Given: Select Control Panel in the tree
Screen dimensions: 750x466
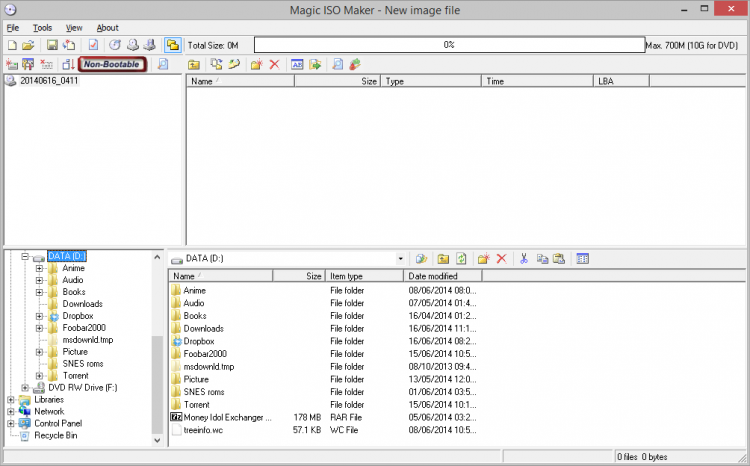Looking at the screenshot, I should coord(58,423).
